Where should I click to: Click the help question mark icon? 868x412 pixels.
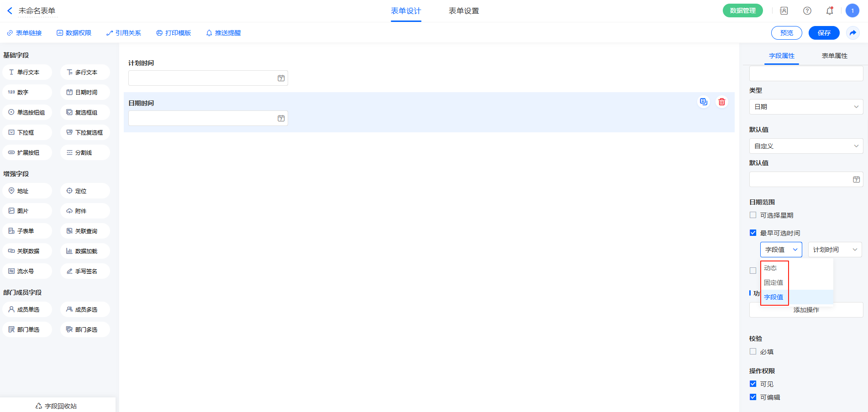tap(807, 10)
